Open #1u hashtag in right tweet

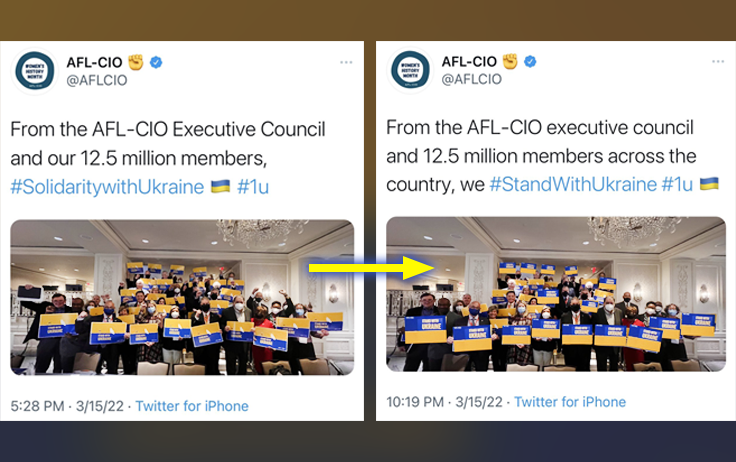click(677, 184)
